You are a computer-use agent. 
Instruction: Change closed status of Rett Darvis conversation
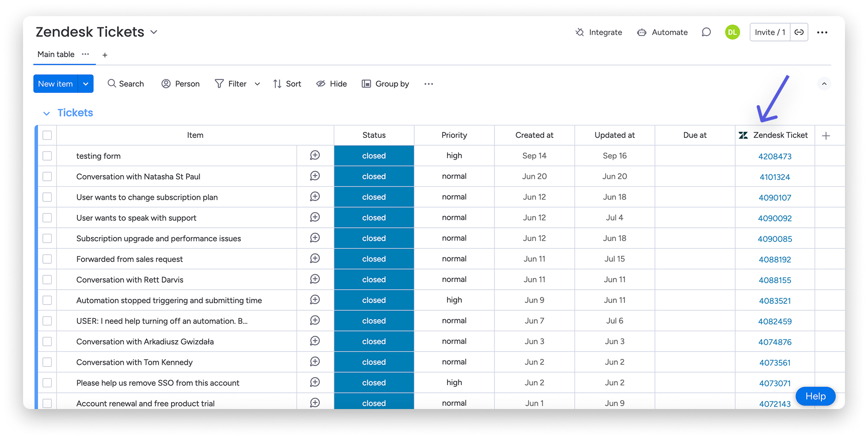pos(374,279)
